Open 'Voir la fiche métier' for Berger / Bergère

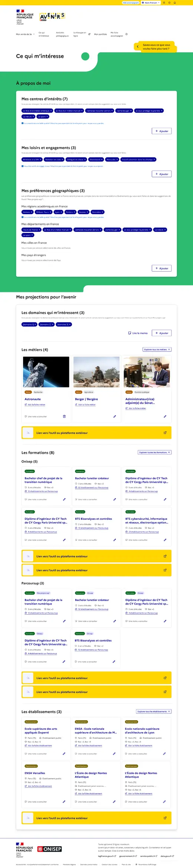85,405
